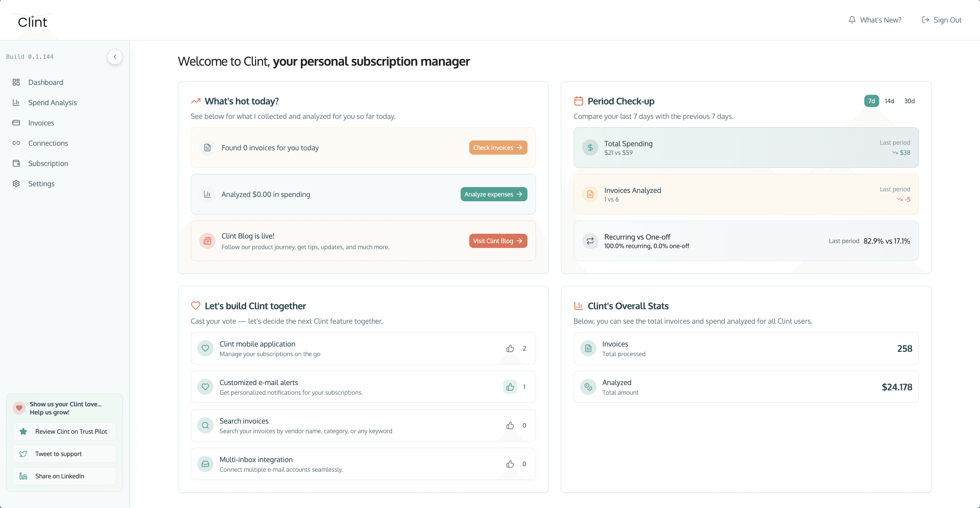The image size is (980, 508).
Task: Open Settings via the gear icon
Action: pyautogui.click(x=17, y=183)
